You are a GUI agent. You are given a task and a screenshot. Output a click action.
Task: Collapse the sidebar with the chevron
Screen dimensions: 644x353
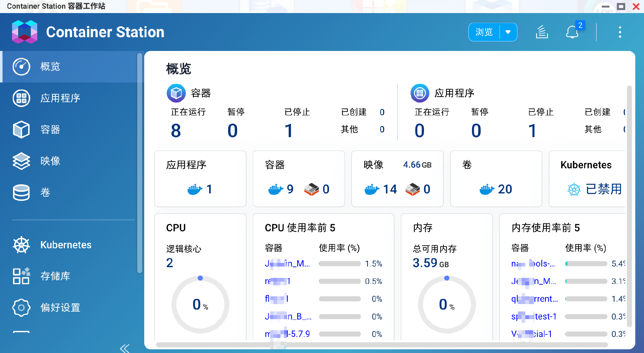[124, 348]
